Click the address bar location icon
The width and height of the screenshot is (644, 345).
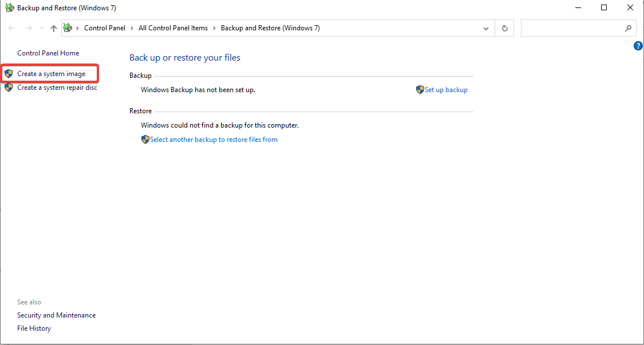[x=68, y=28]
